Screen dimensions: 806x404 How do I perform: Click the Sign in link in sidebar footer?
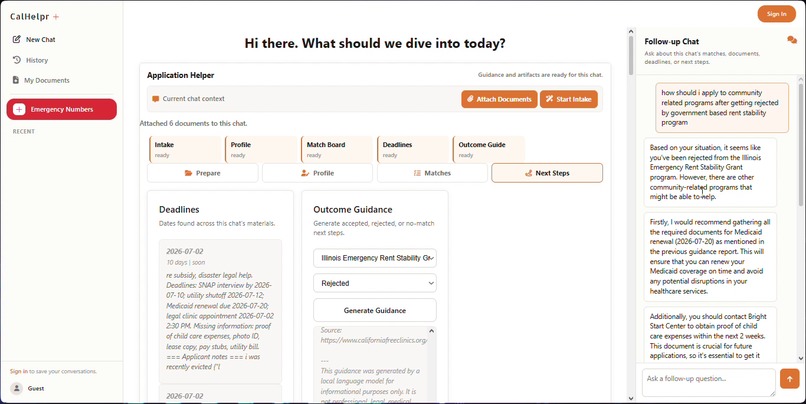coord(19,371)
